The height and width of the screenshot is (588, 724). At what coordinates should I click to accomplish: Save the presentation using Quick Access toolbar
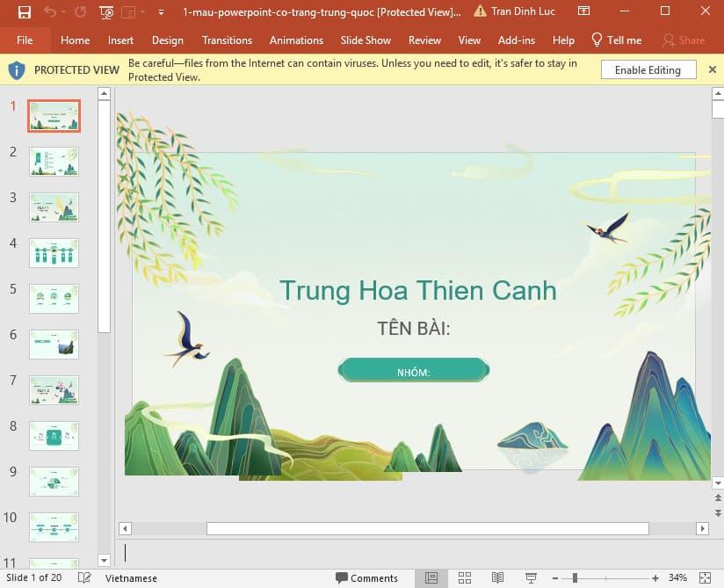pos(25,12)
